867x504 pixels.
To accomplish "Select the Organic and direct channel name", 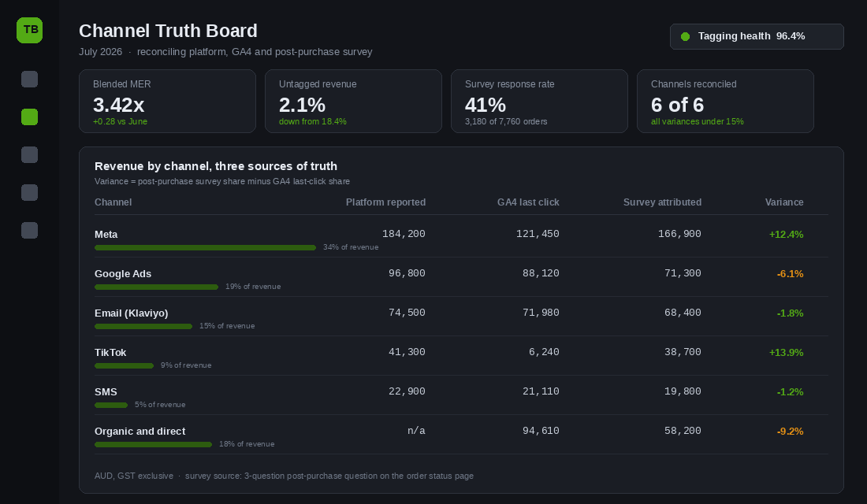I will [x=140, y=431].
